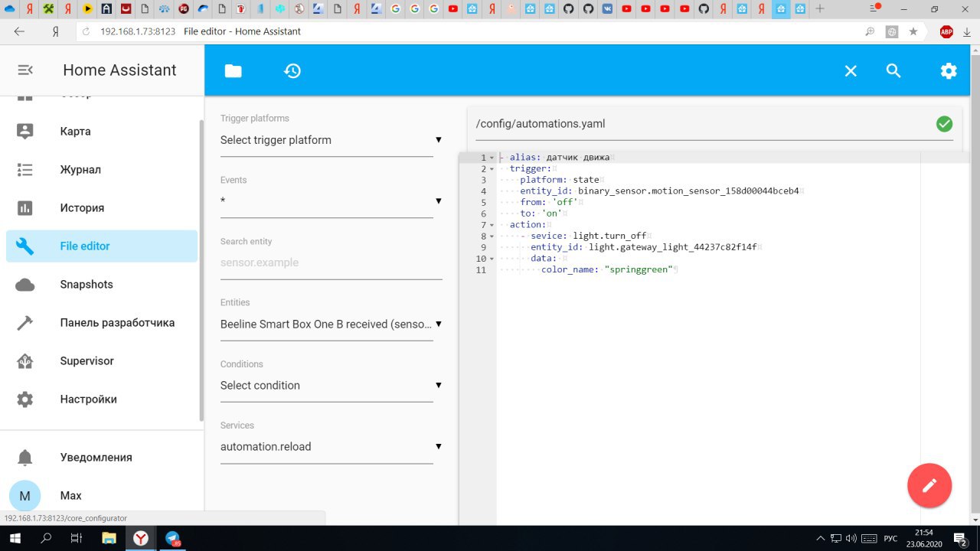Collapse code fold arrow at line 10
Image resolution: width=980 pixels, height=551 pixels.
[492, 259]
